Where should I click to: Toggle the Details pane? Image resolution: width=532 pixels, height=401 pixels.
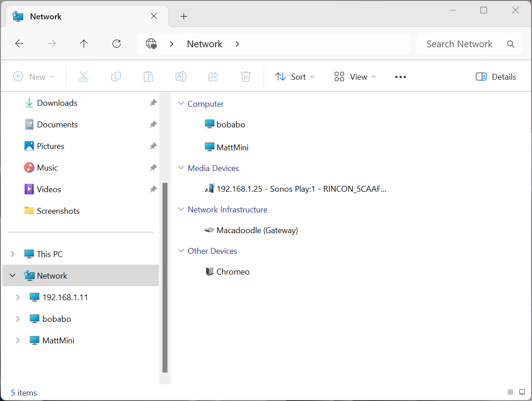pyautogui.click(x=496, y=77)
